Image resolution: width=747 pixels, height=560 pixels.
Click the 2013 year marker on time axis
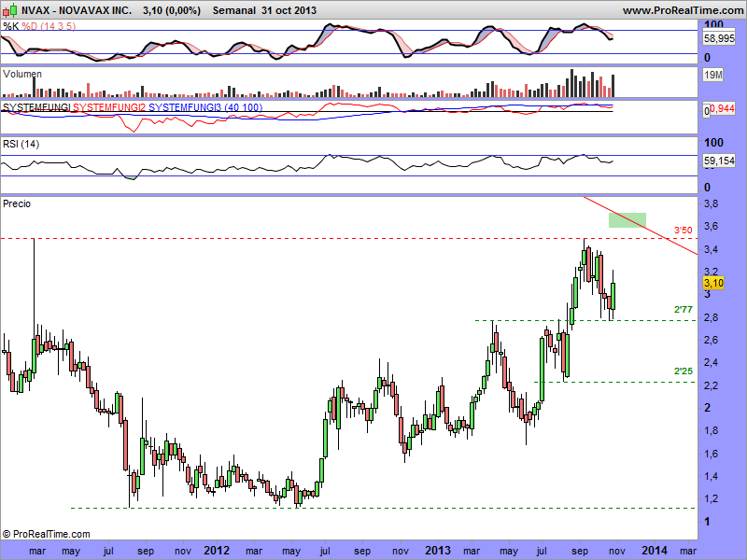[x=438, y=551]
